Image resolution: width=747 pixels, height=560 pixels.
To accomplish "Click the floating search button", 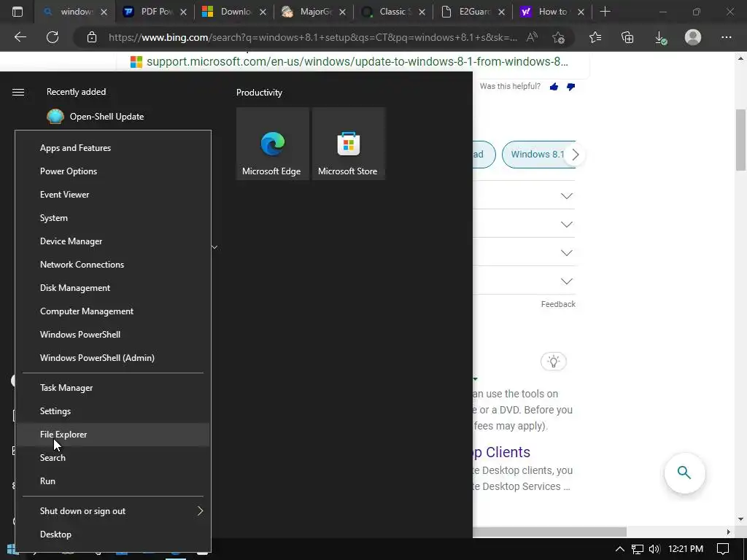I will coord(684,472).
